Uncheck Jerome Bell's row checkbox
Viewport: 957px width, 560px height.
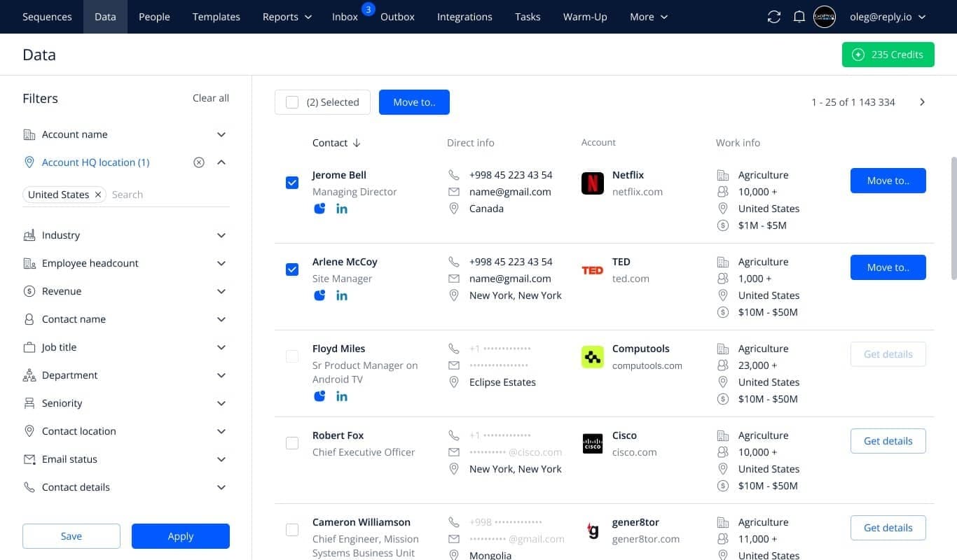tap(292, 182)
